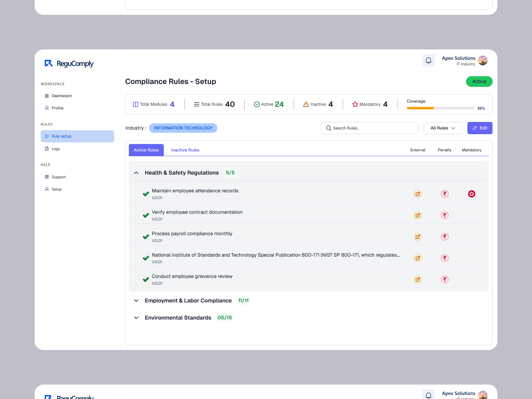Viewport: 532px width, 399px height.
Task: Open external link for grievance review rule
Action: click(418, 280)
